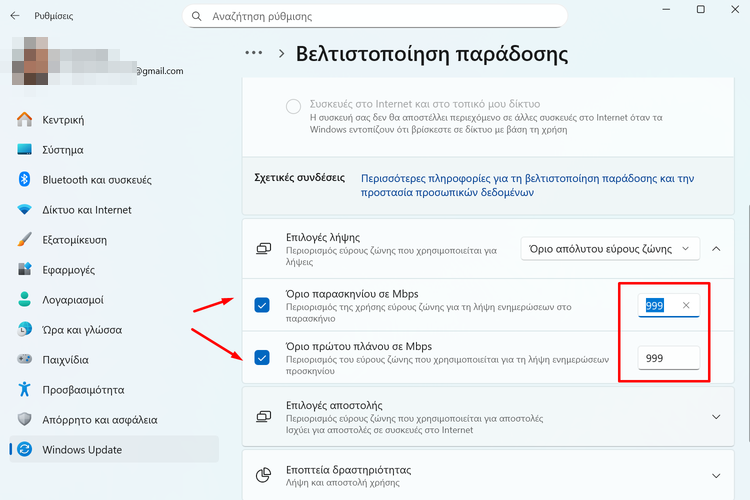Toggle Όριο πρώτου πλάνου σε Mbps checkbox

pos(262,357)
